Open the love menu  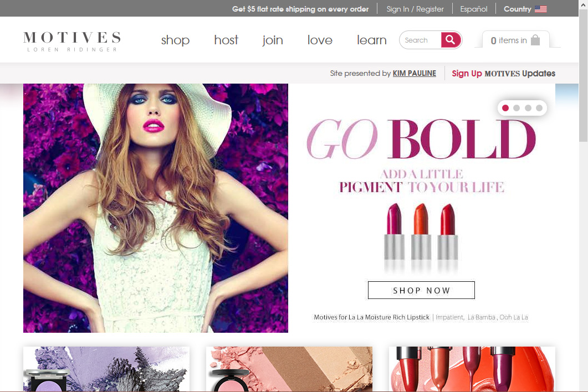320,40
